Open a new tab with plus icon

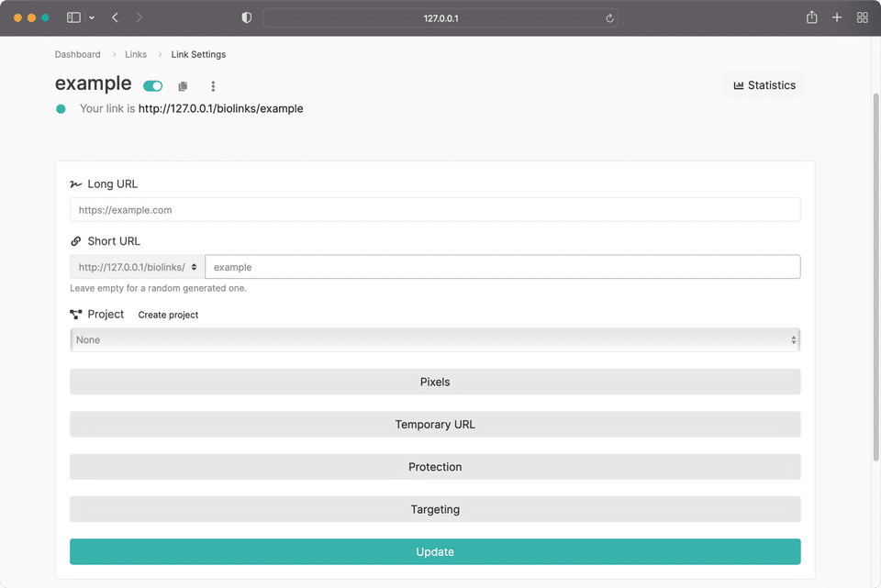pyautogui.click(x=837, y=17)
